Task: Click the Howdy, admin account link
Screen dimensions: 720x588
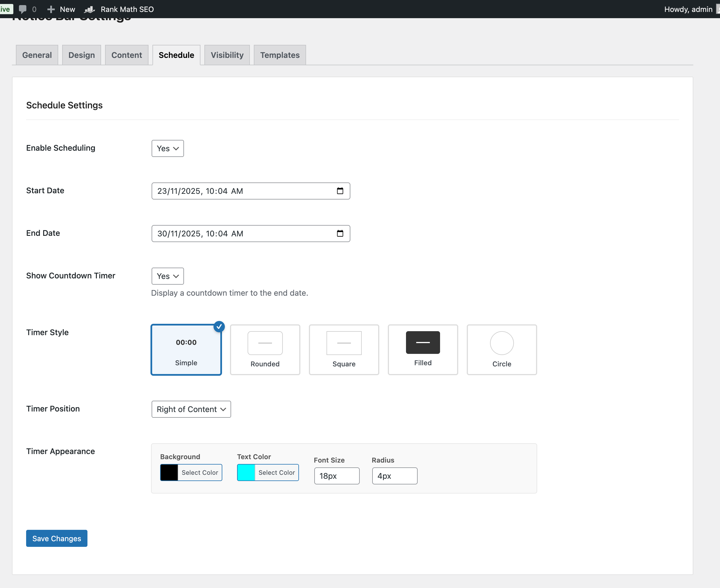Action: point(688,9)
